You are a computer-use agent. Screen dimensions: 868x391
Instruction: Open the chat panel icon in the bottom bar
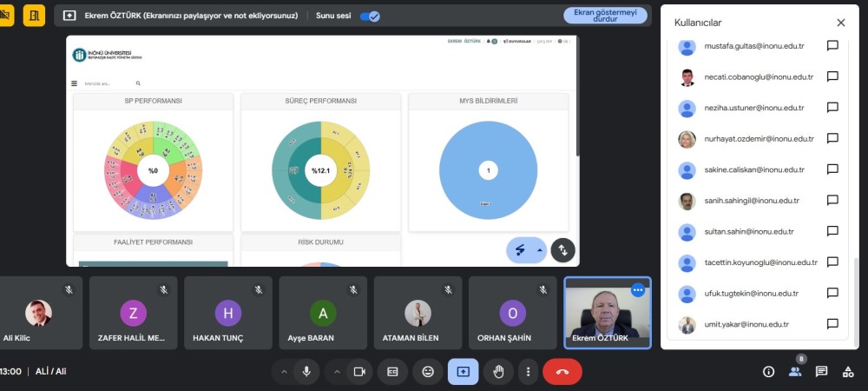[821, 372]
